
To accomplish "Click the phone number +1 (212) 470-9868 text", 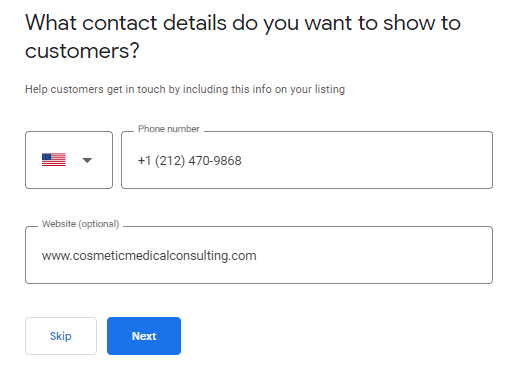I will pyautogui.click(x=190, y=161).
